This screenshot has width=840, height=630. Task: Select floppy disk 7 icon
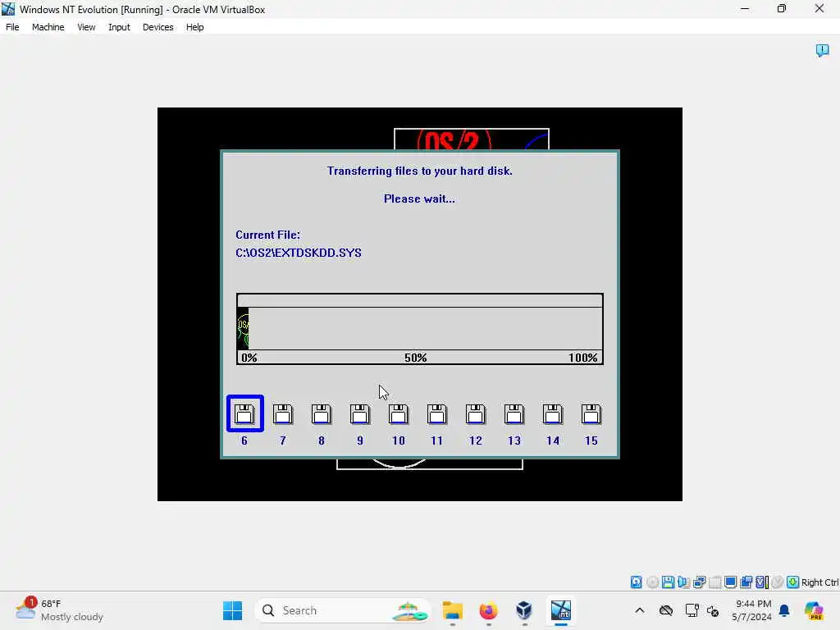tap(283, 413)
